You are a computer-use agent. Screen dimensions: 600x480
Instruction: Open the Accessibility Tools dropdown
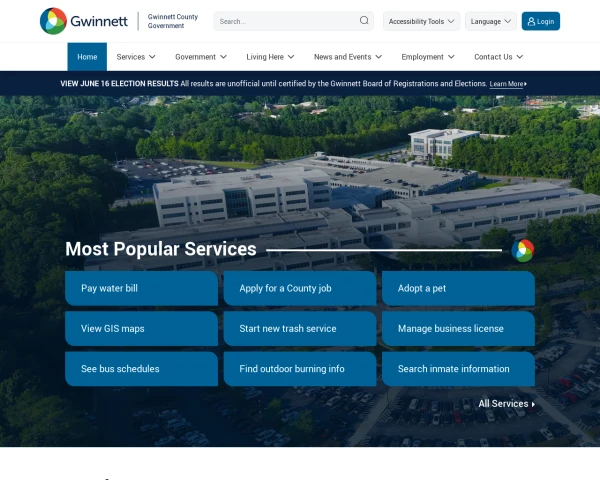[x=421, y=21]
